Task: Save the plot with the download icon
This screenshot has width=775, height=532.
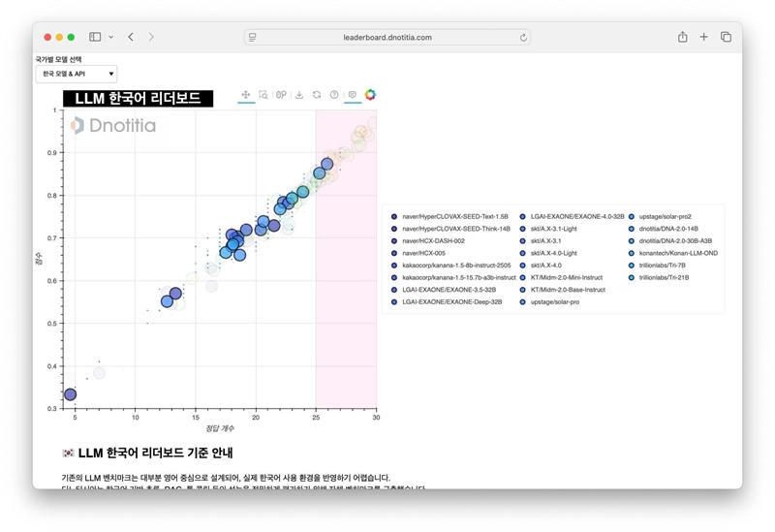Action: [x=299, y=94]
